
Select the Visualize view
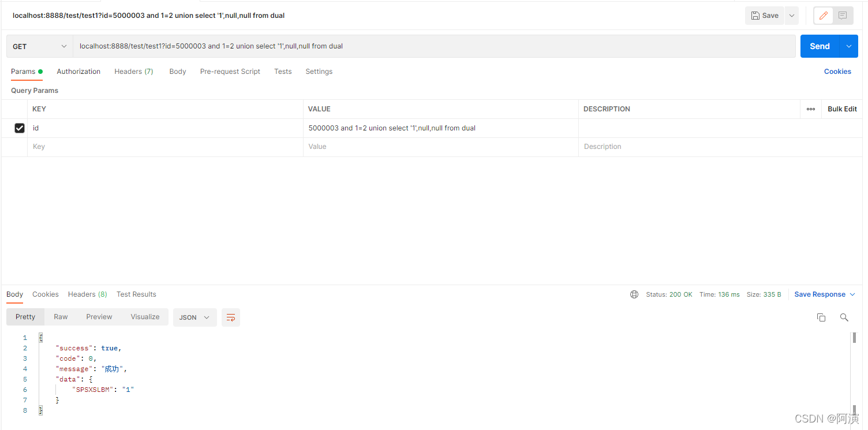[x=145, y=317]
